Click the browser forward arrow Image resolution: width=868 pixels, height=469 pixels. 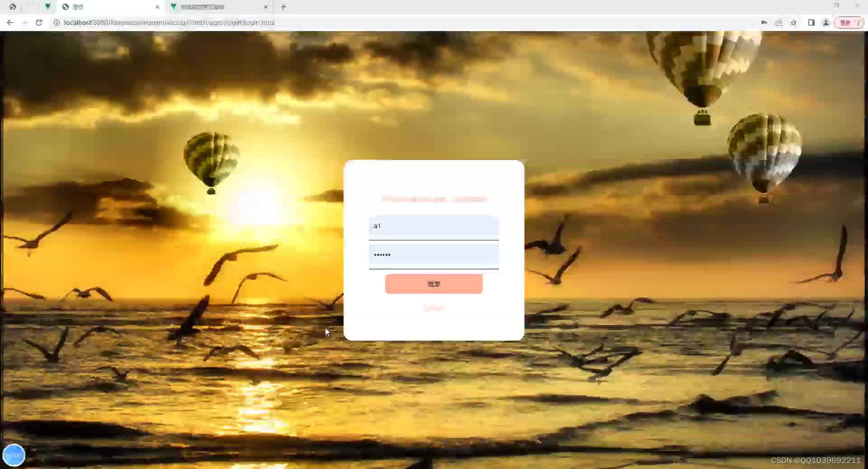click(24, 23)
